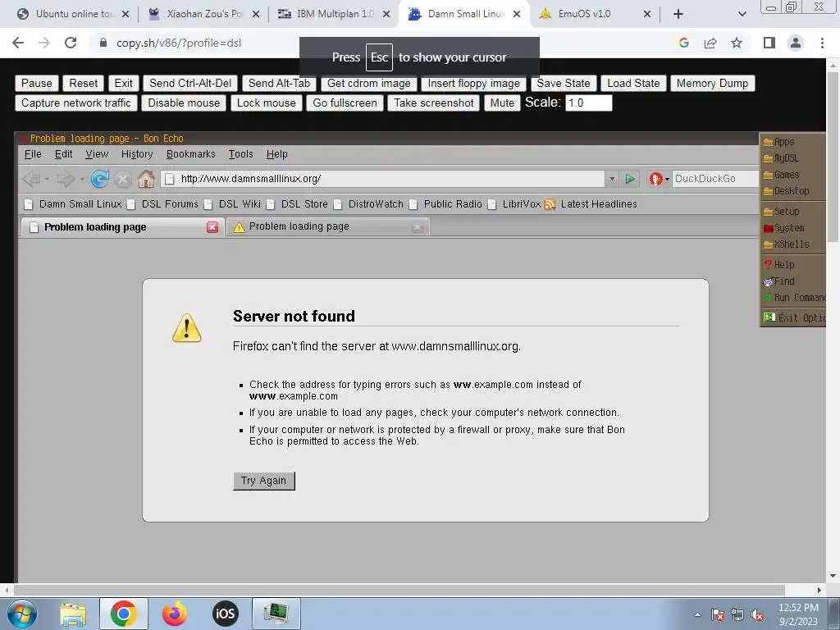This screenshot has height=630, width=840.
Task: Close the first Problem loading page tab
Action: [x=212, y=227]
